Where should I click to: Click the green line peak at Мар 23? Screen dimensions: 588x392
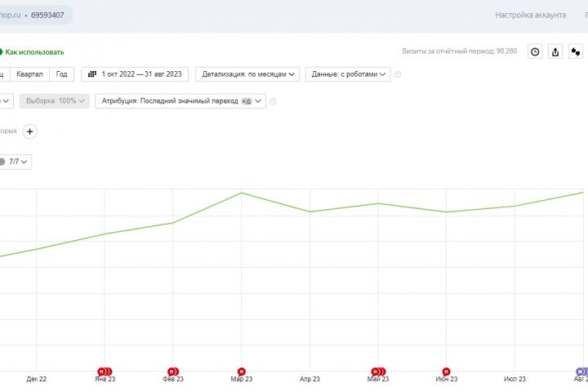click(242, 194)
